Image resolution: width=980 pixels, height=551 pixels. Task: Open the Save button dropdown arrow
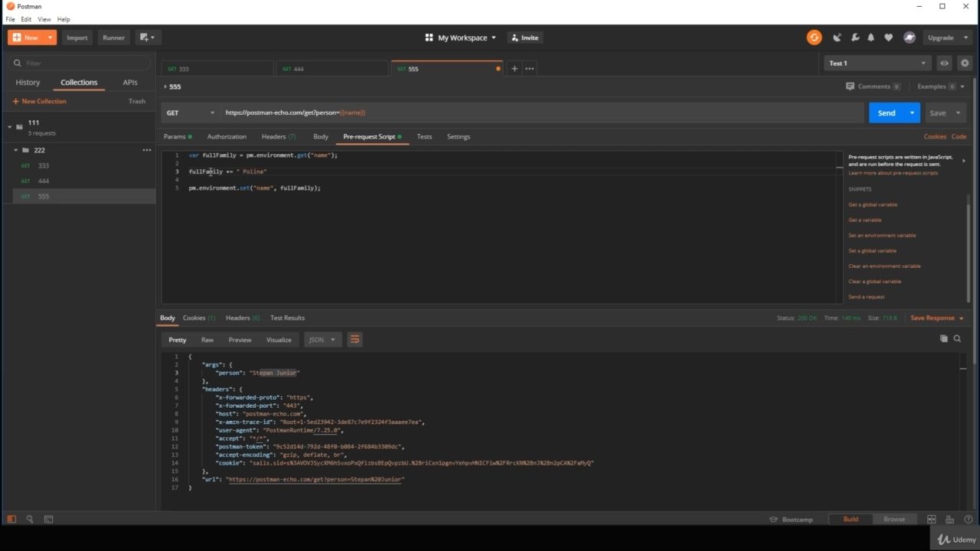click(958, 112)
